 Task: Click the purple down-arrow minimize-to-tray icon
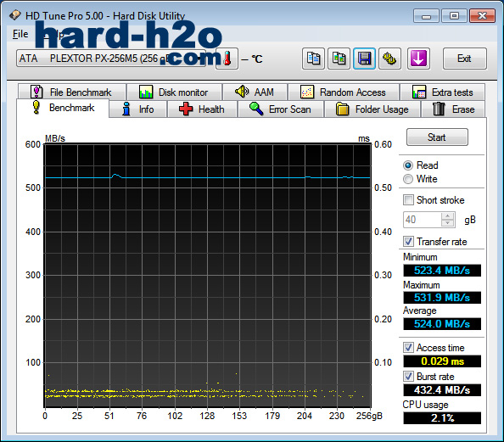pos(418,59)
